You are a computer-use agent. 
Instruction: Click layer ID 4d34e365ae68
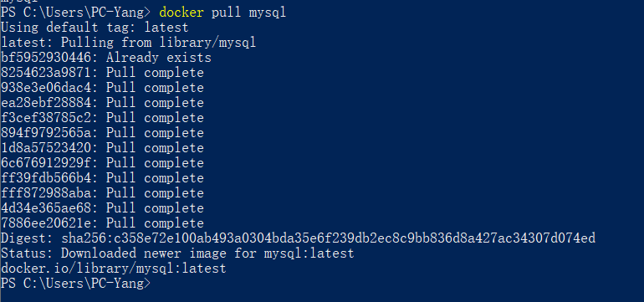(x=46, y=208)
